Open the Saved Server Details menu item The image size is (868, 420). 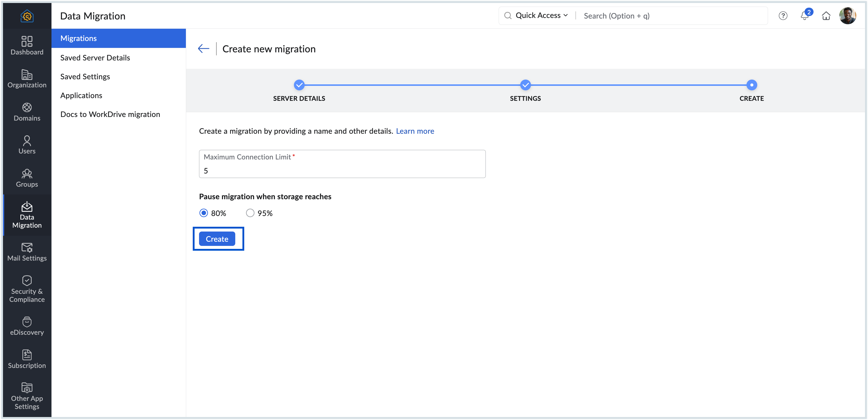coord(95,58)
